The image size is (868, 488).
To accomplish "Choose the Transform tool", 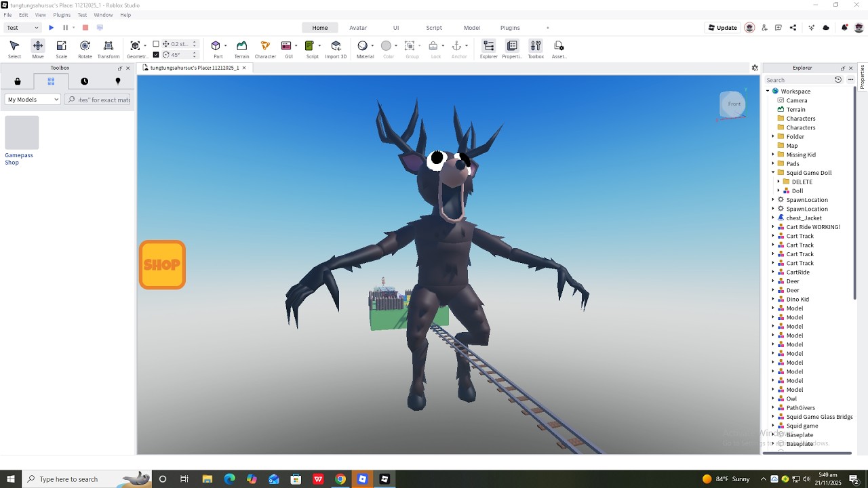I will coord(108,49).
